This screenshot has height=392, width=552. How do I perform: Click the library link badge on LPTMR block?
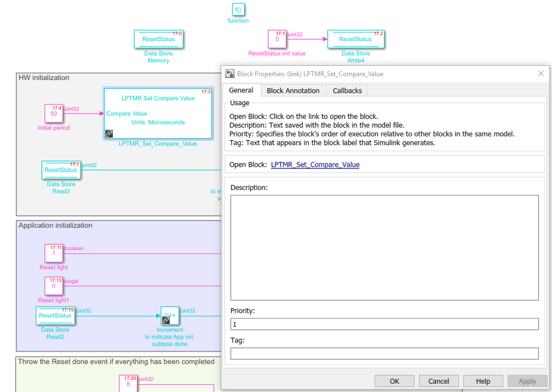coord(109,134)
